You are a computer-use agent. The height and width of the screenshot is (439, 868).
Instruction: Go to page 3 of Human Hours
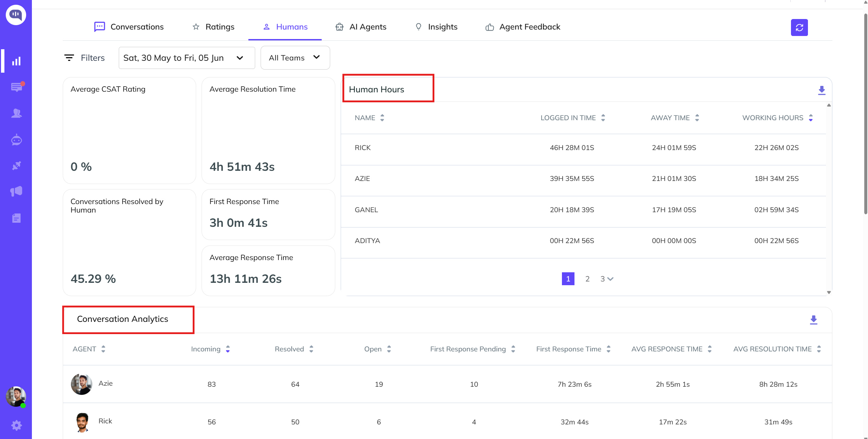click(x=603, y=279)
